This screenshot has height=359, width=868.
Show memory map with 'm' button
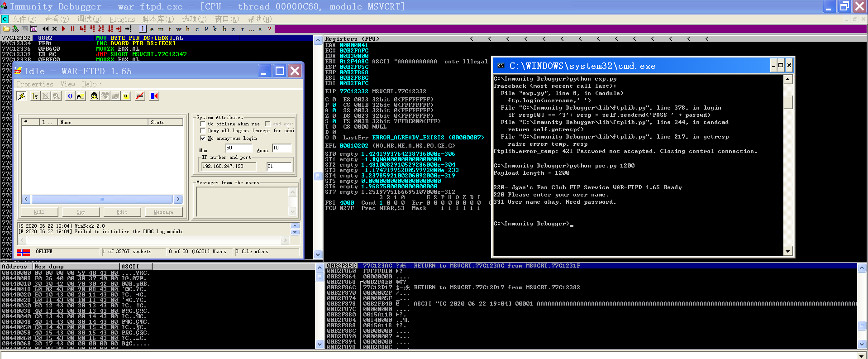(x=161, y=29)
